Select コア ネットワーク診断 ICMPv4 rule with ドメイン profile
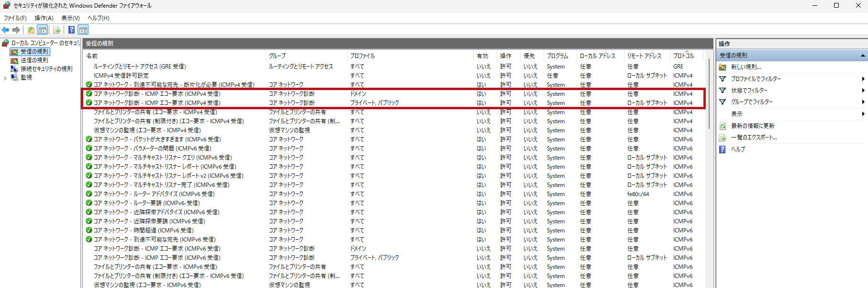 [x=157, y=94]
